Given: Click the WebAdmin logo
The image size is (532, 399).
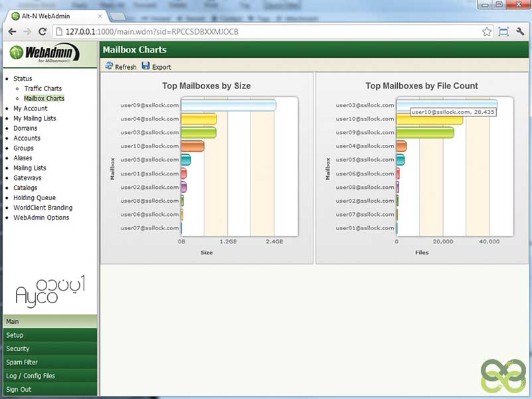Looking at the screenshot, I should (x=44, y=53).
